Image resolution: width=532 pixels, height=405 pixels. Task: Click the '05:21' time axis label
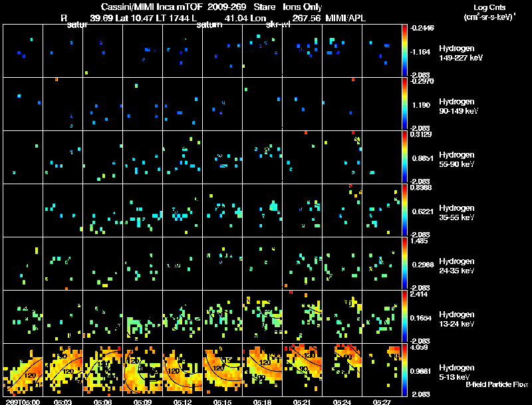click(302, 402)
